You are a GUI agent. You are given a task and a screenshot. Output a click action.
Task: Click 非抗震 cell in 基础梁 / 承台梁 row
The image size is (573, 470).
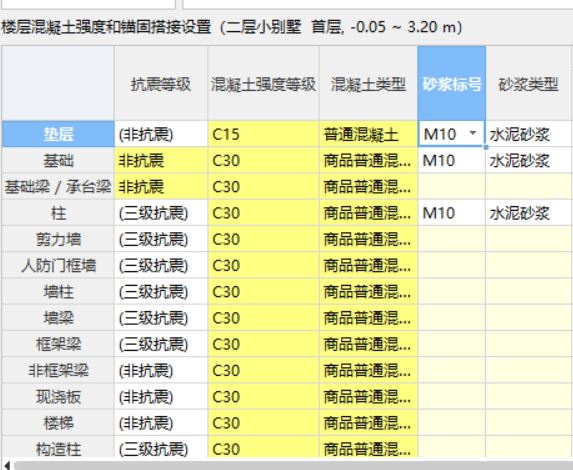tap(161, 187)
